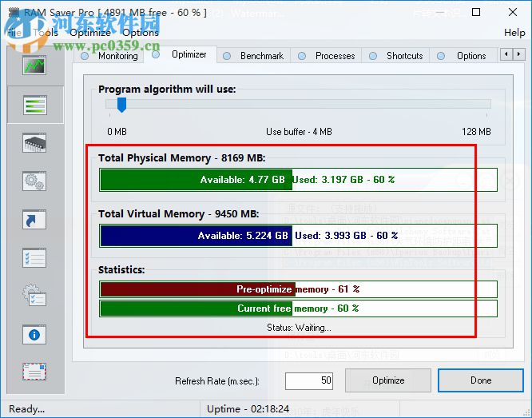Viewport: 532px width, 418px height.
Task: Switch to the Benchmark tab
Action: [x=253, y=56]
